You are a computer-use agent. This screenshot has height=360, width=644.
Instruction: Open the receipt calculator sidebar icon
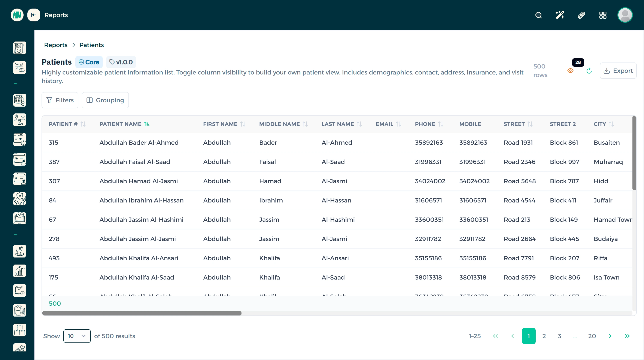[19, 311]
